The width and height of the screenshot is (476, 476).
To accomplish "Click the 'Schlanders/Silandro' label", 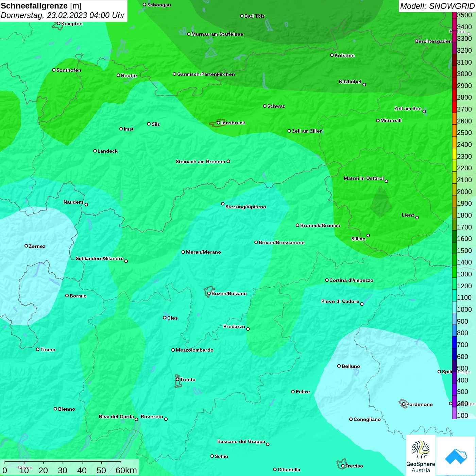I will [100, 258].
